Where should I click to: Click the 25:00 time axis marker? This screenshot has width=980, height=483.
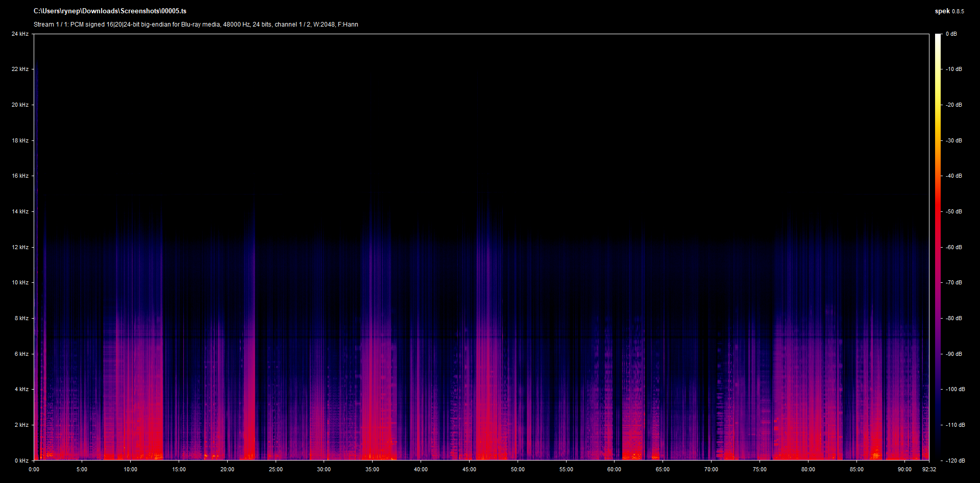(x=276, y=469)
